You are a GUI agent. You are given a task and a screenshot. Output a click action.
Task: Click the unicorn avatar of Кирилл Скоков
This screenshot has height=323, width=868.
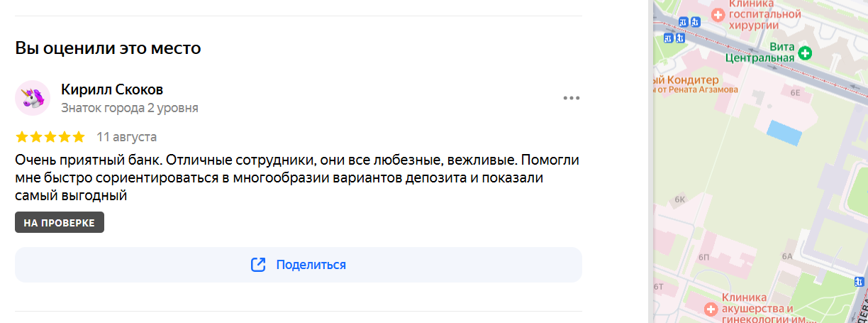(33, 98)
